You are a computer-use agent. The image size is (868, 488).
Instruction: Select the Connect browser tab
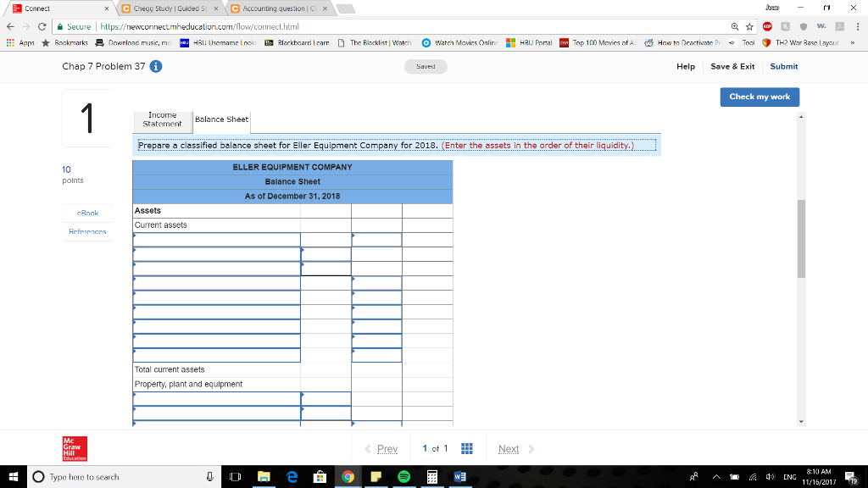60,8
